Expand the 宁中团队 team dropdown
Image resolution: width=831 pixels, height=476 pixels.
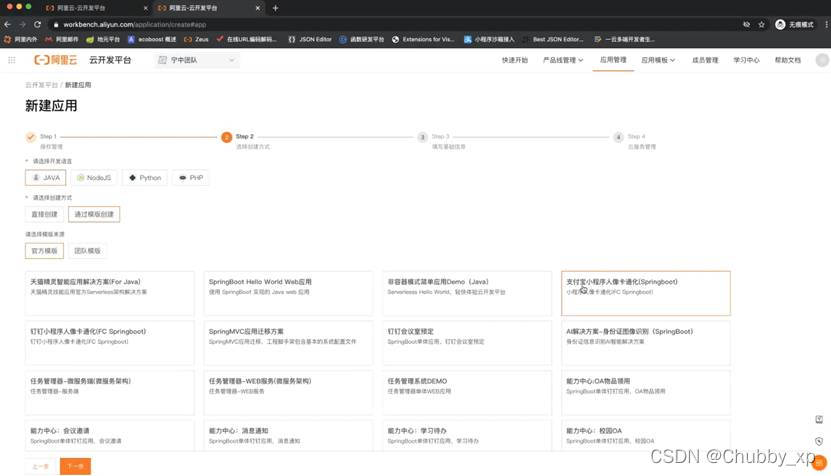click(x=197, y=60)
